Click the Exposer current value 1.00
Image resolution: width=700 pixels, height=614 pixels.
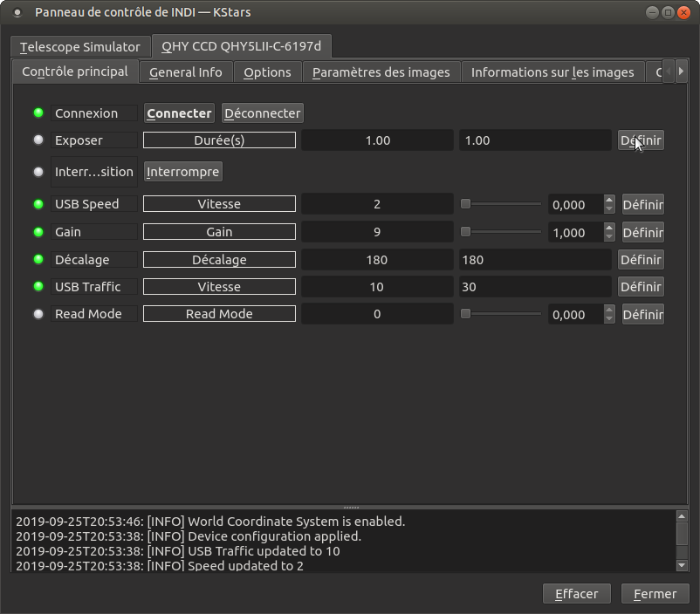[x=377, y=140]
